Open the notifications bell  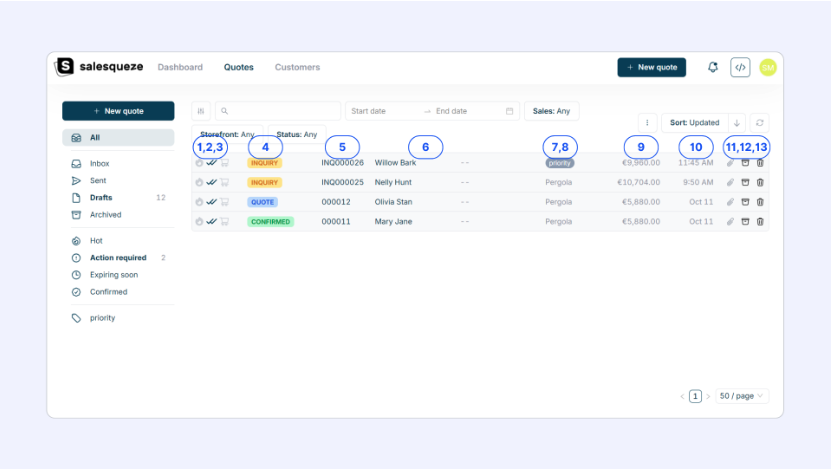point(712,67)
